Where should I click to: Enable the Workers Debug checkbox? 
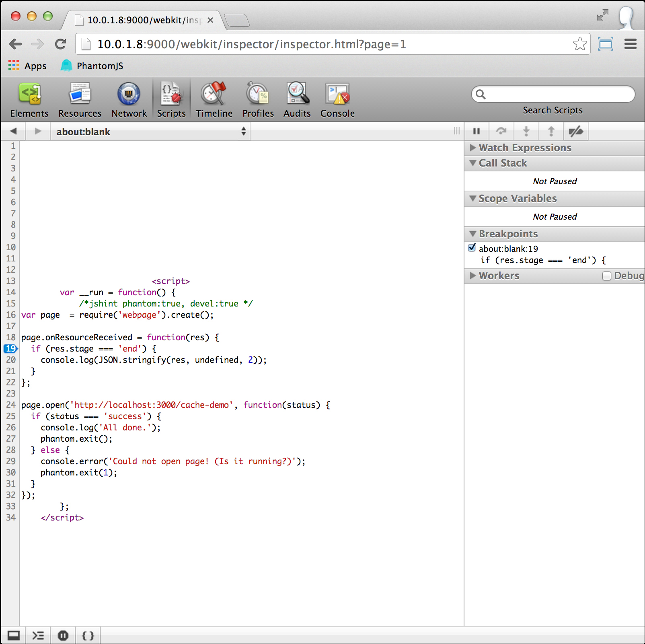tap(607, 276)
